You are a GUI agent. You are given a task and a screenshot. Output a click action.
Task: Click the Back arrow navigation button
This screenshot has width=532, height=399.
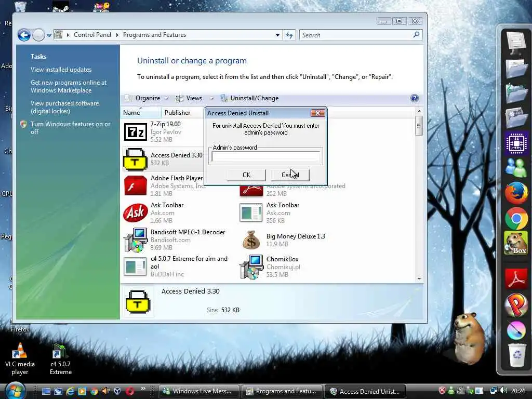pyautogui.click(x=24, y=35)
